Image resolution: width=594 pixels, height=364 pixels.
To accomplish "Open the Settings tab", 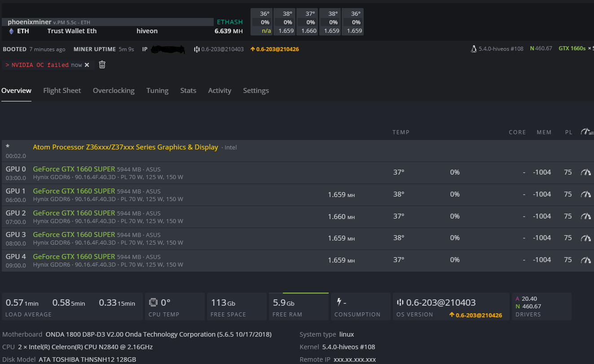I will point(256,91).
